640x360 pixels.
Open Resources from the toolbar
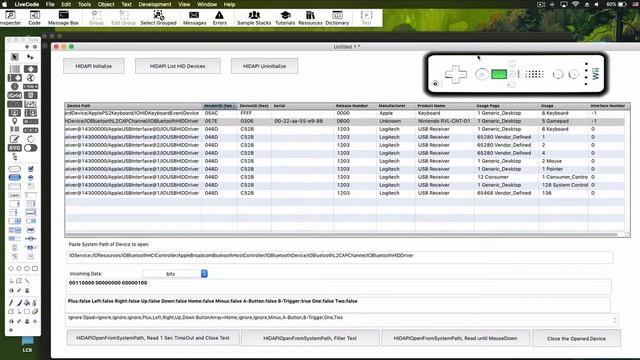tap(310, 18)
